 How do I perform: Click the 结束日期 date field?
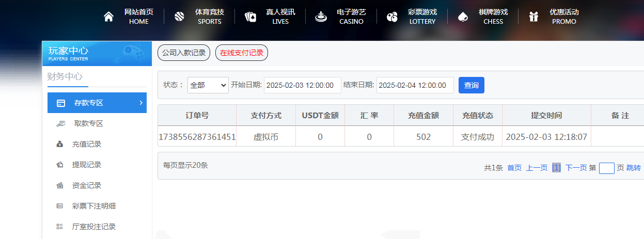(415, 85)
